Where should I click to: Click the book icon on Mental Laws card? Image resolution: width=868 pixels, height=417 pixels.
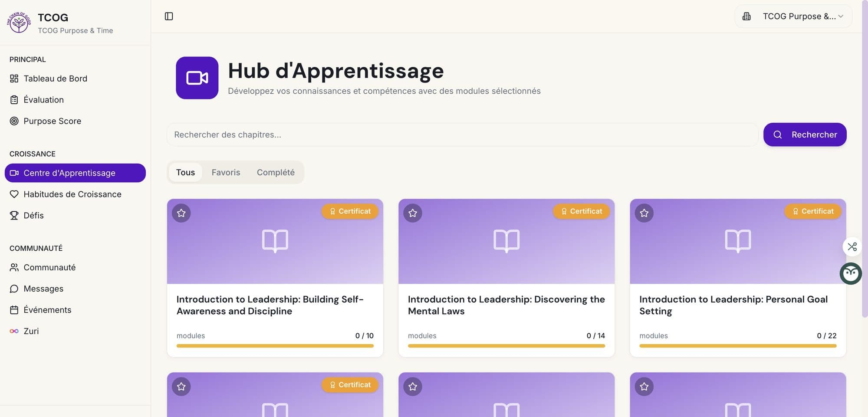[506, 241]
